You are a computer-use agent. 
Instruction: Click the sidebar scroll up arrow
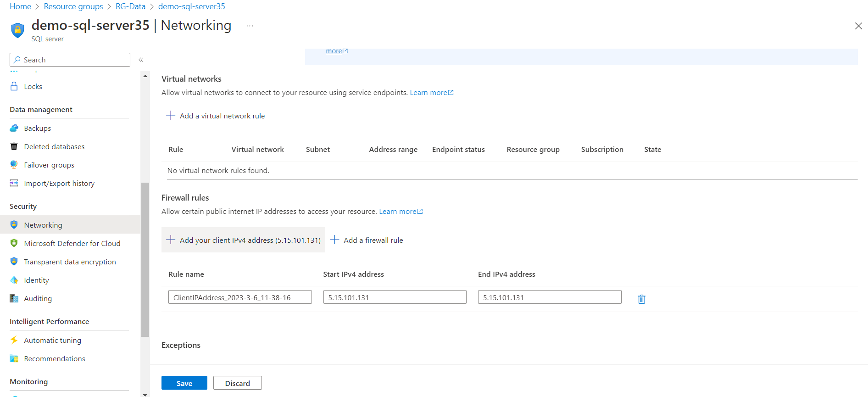tap(145, 76)
